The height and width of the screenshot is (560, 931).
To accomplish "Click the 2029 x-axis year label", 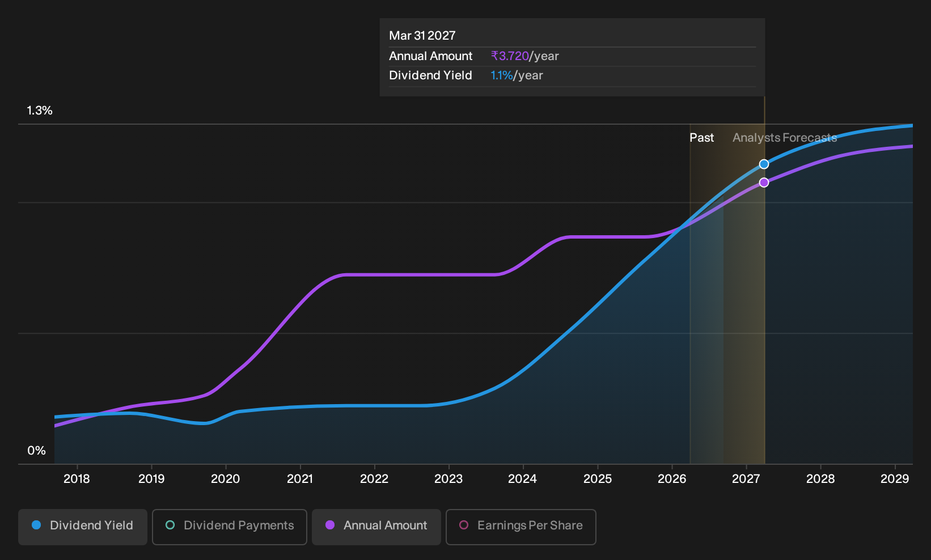I will point(895,479).
